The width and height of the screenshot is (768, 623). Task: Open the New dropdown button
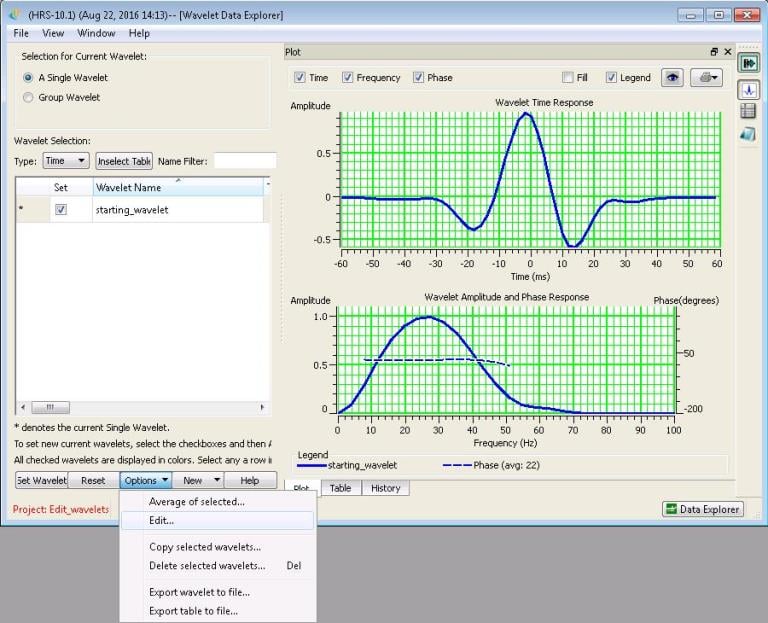click(197, 480)
